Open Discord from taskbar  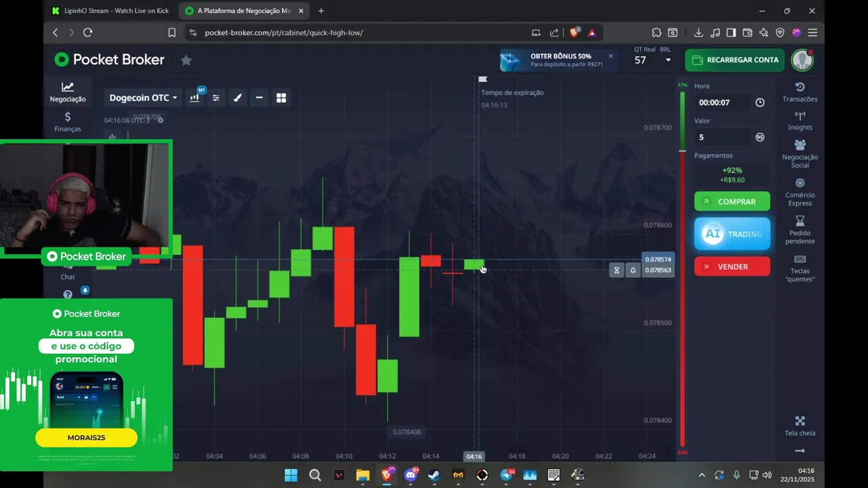410,475
